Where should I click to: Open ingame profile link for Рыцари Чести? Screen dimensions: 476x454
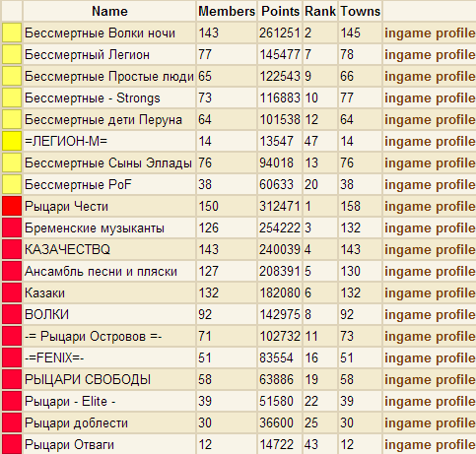pos(430,207)
